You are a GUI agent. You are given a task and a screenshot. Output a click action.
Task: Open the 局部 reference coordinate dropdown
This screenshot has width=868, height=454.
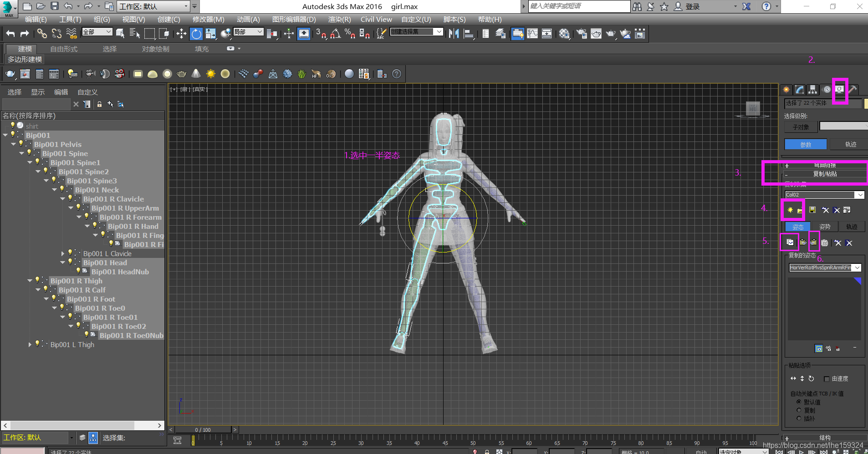[x=248, y=32]
